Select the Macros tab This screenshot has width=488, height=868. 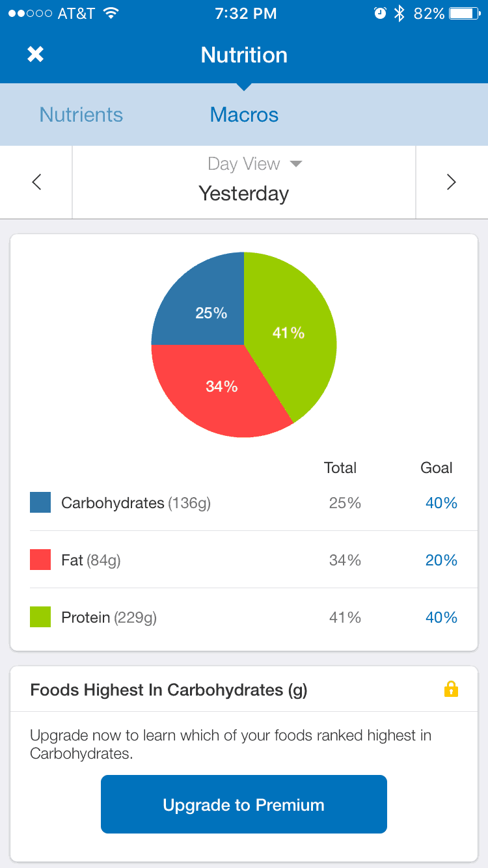[x=244, y=115]
